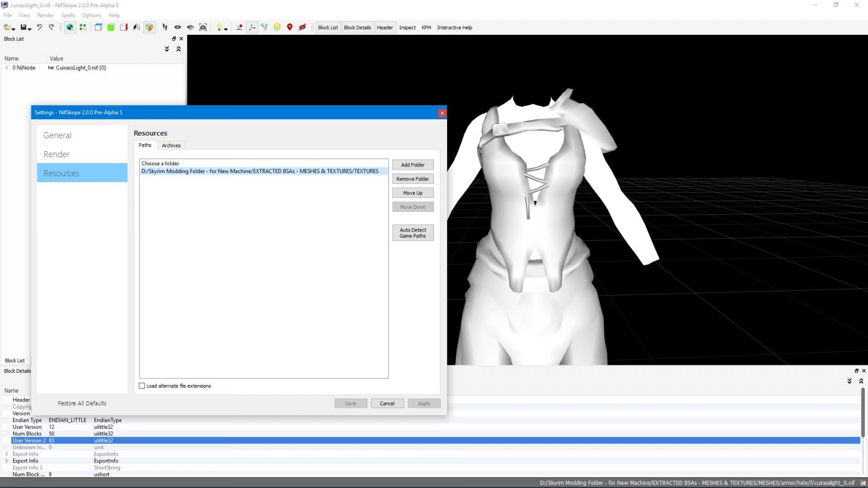The image size is (868, 488).
Task: Open the light bulb dropdown arrow
Action: click(225, 28)
